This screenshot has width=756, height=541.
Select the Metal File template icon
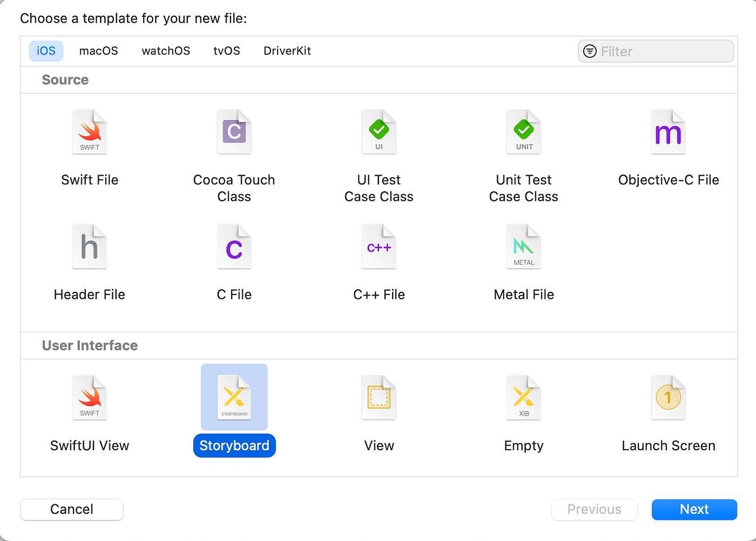(523, 246)
